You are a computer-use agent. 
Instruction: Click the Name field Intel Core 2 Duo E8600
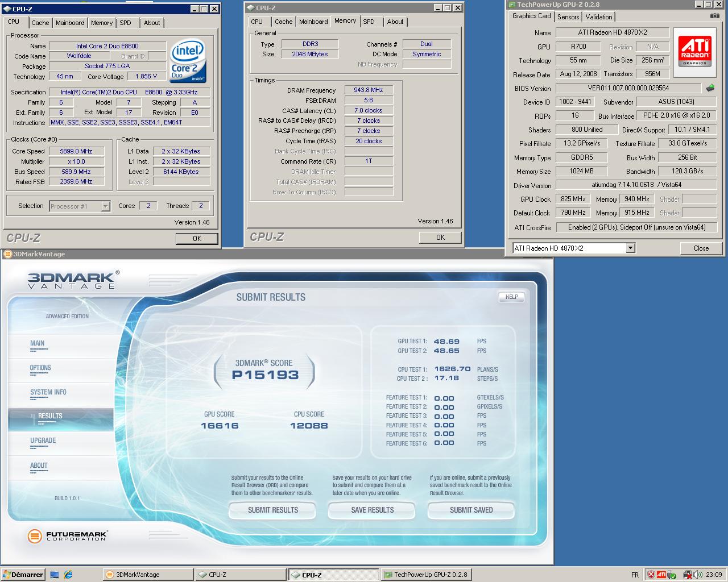pos(107,46)
